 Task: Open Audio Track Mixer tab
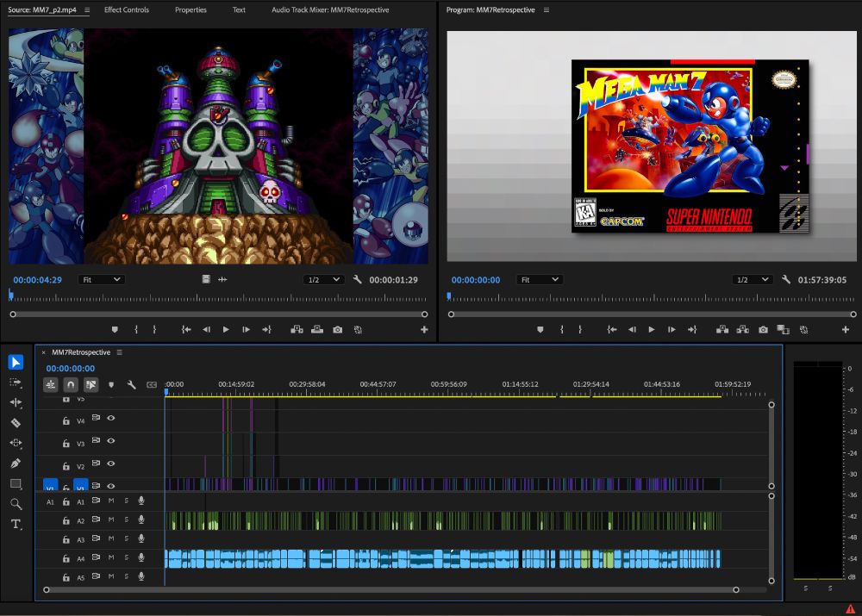[x=330, y=9]
